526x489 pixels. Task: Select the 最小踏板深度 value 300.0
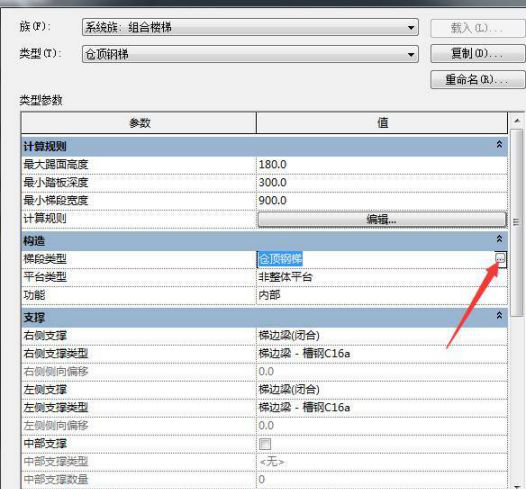point(272,182)
